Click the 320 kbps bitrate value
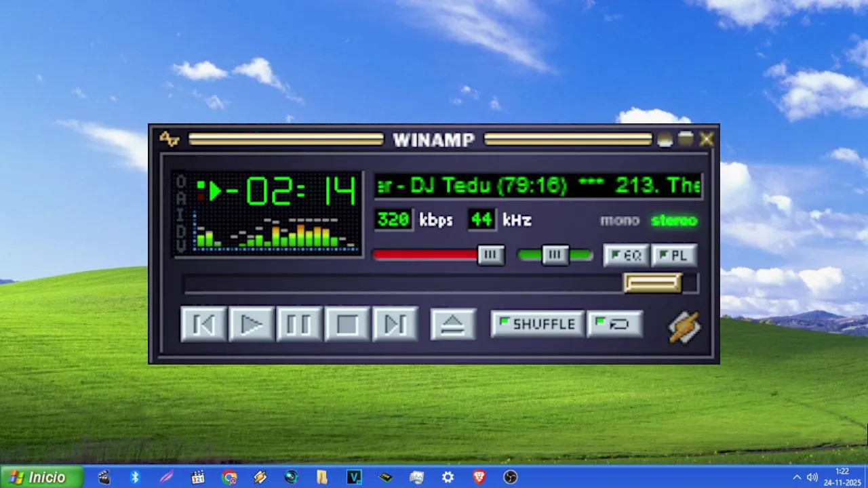 pyautogui.click(x=393, y=220)
